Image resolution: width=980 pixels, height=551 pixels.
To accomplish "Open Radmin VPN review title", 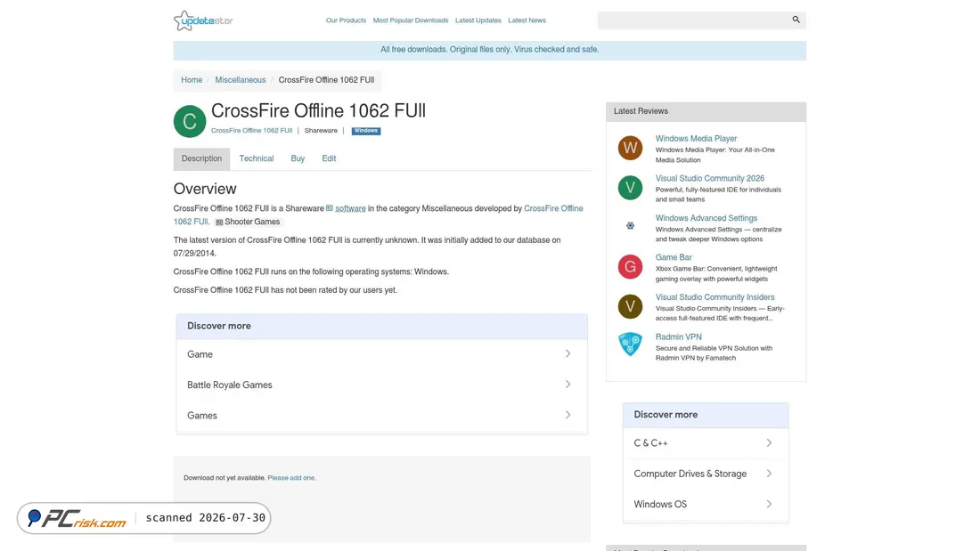I will [x=678, y=336].
